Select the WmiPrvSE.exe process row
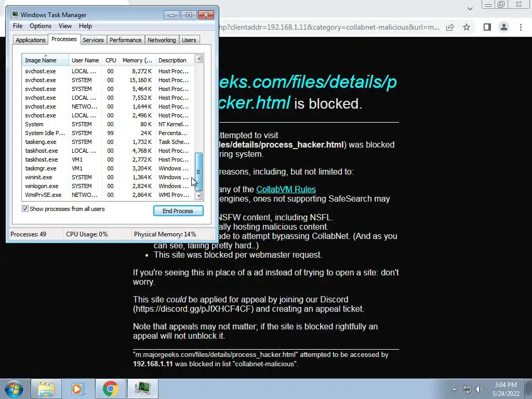Viewport: 532px width, 399px height. click(x=108, y=195)
